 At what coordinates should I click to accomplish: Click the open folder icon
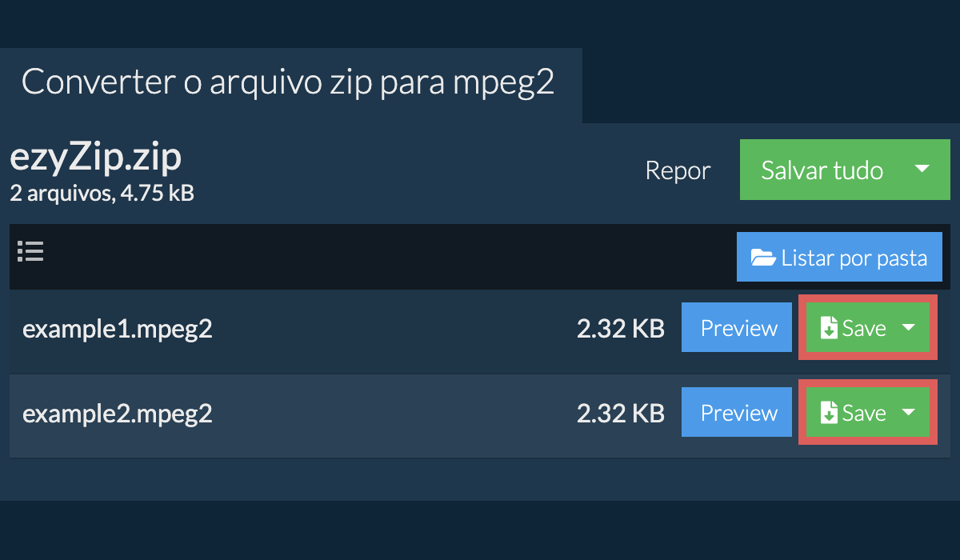763,258
